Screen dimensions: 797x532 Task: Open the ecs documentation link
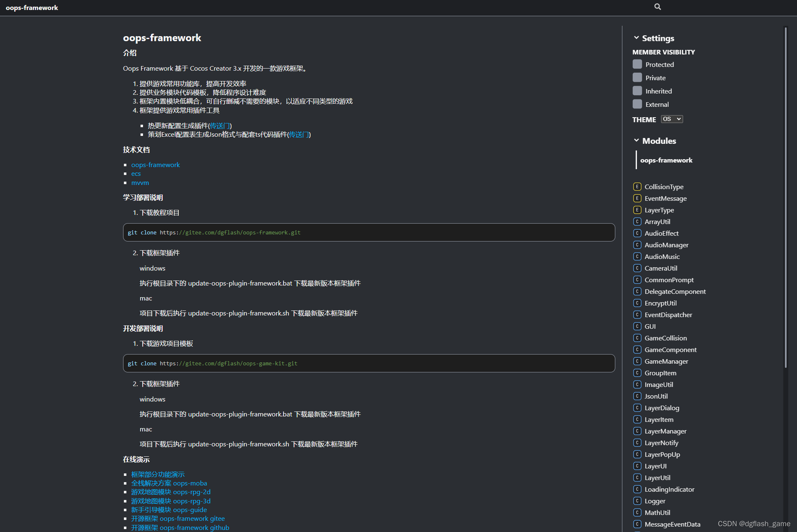click(x=136, y=174)
